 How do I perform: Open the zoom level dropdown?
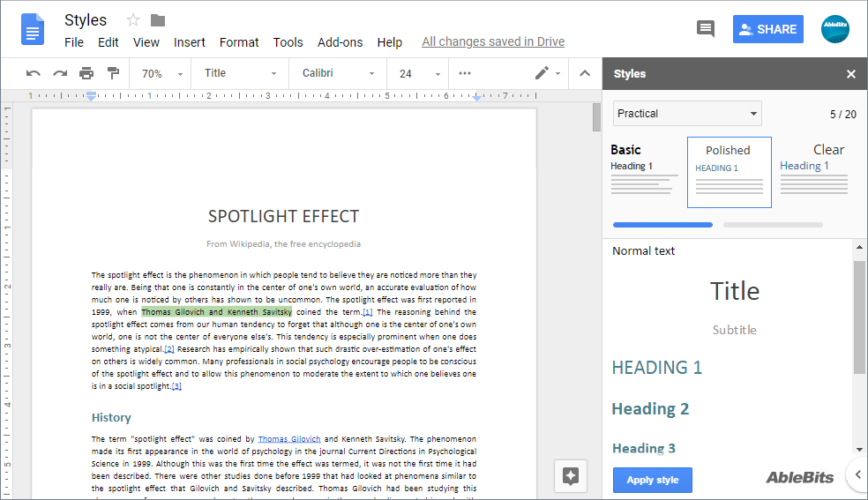pos(161,73)
